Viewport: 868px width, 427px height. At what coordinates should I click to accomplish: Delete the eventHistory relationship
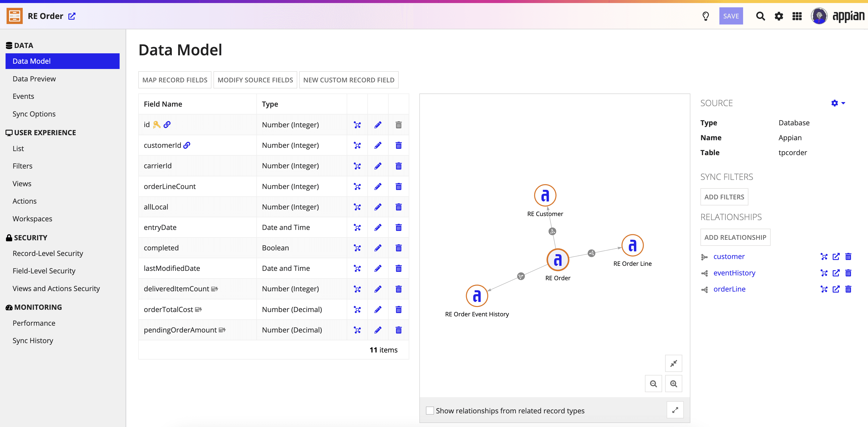(x=848, y=273)
